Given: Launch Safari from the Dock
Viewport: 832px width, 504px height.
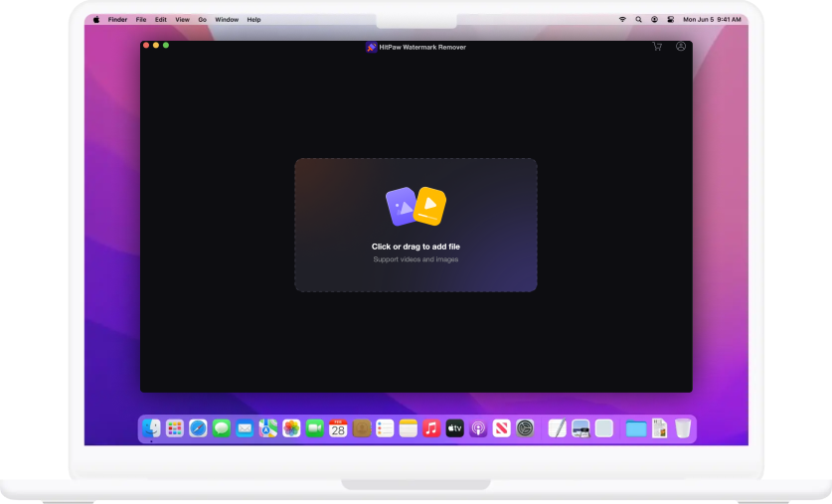Looking at the screenshot, I should [198, 428].
